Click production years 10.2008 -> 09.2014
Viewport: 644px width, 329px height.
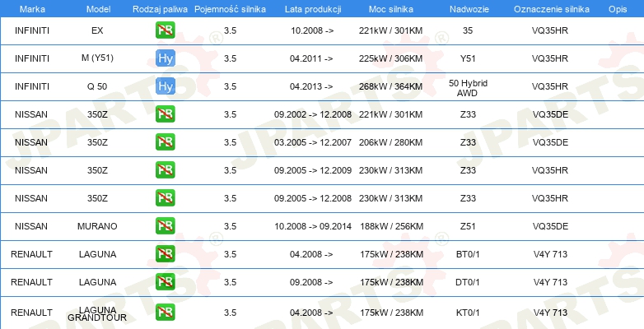(313, 226)
